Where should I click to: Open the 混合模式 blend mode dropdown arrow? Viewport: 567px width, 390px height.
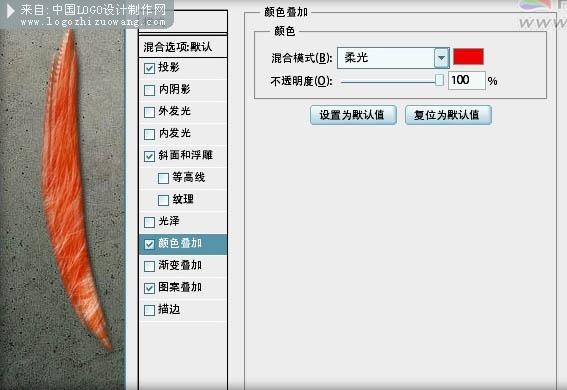pyautogui.click(x=442, y=58)
